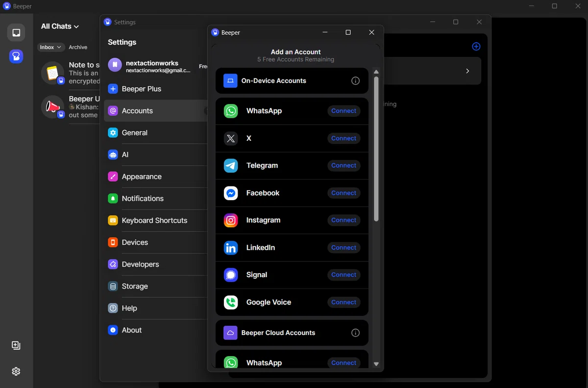588x388 pixels.
Task: Click Connect for Facebook
Action: click(x=343, y=193)
